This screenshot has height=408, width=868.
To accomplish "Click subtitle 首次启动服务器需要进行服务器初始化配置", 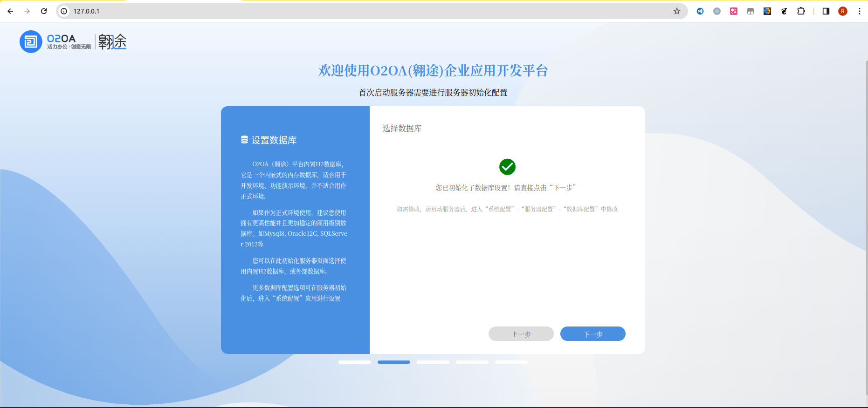I will pyautogui.click(x=433, y=93).
